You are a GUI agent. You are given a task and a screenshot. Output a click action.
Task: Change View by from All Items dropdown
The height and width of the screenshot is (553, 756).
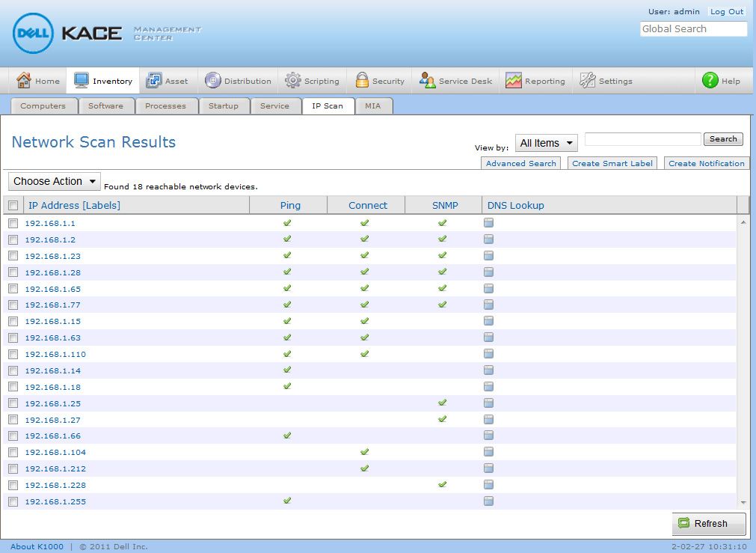(546, 142)
